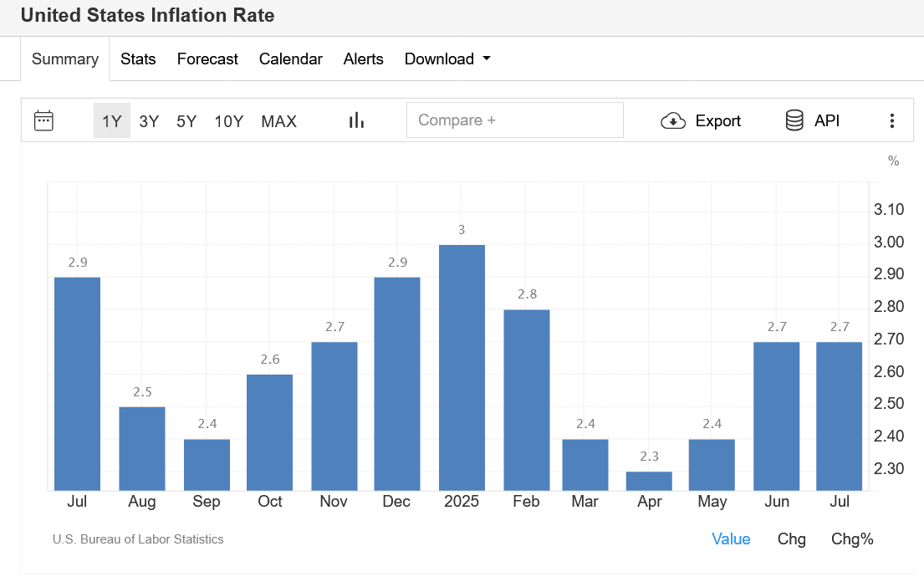Open the Calendar tab
The height and width of the screenshot is (587, 924).
(x=290, y=59)
